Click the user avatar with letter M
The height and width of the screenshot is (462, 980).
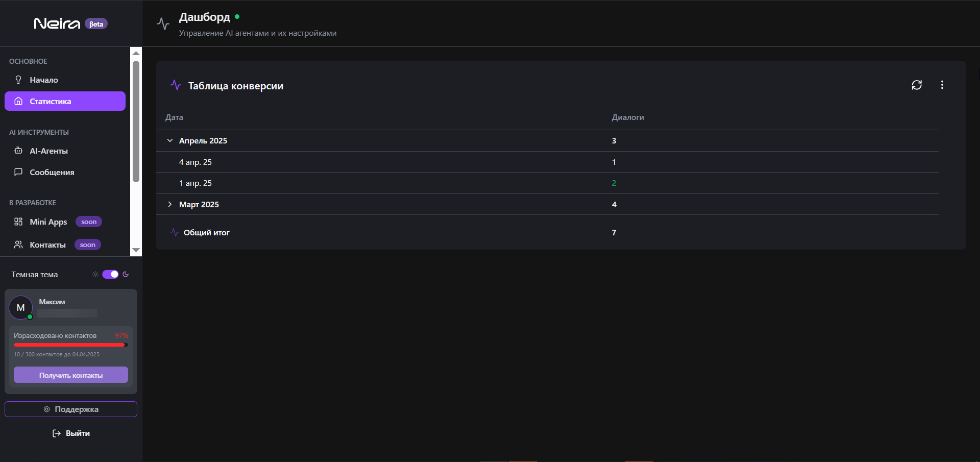click(x=21, y=308)
